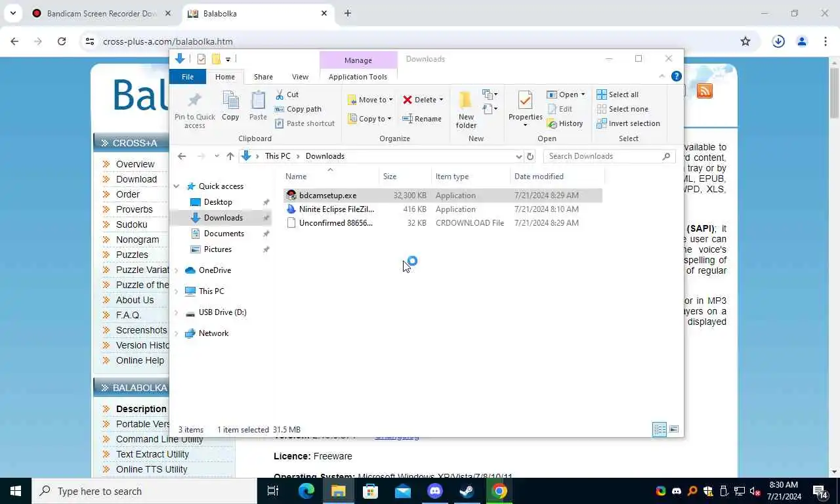Click Edit in the Open group
The width and height of the screenshot is (840, 504).
pos(559,109)
